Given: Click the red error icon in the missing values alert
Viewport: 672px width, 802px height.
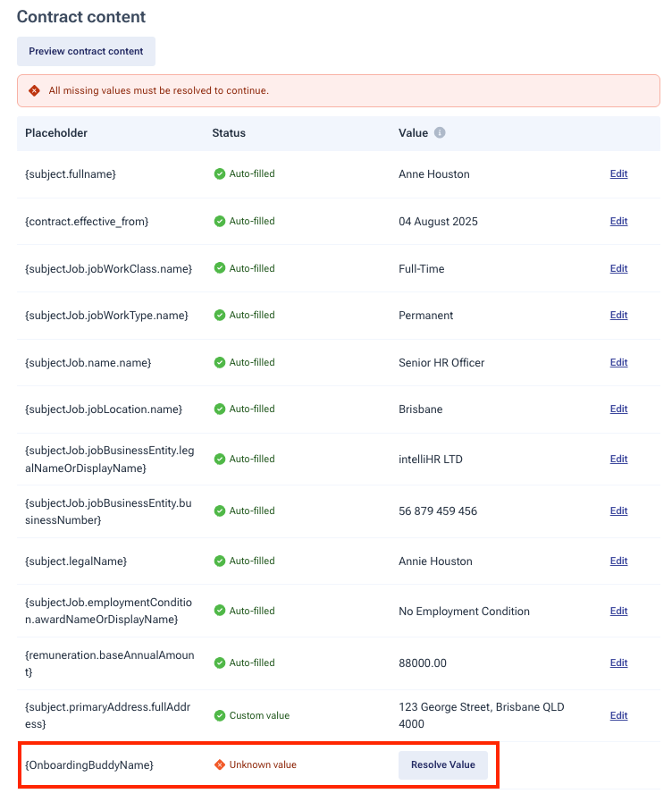Looking at the screenshot, I should pos(34,90).
